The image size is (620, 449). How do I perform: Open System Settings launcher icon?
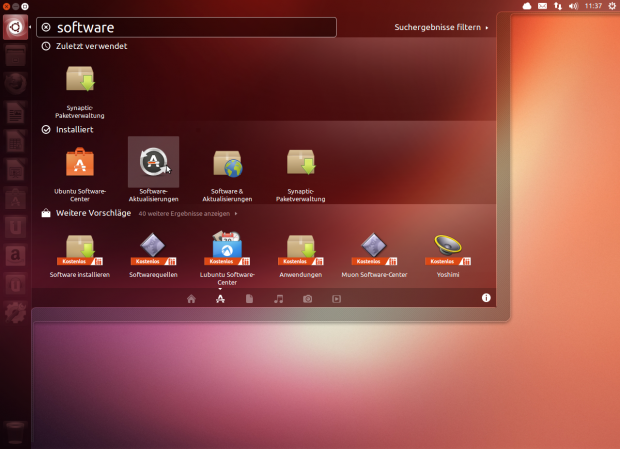click(x=15, y=312)
